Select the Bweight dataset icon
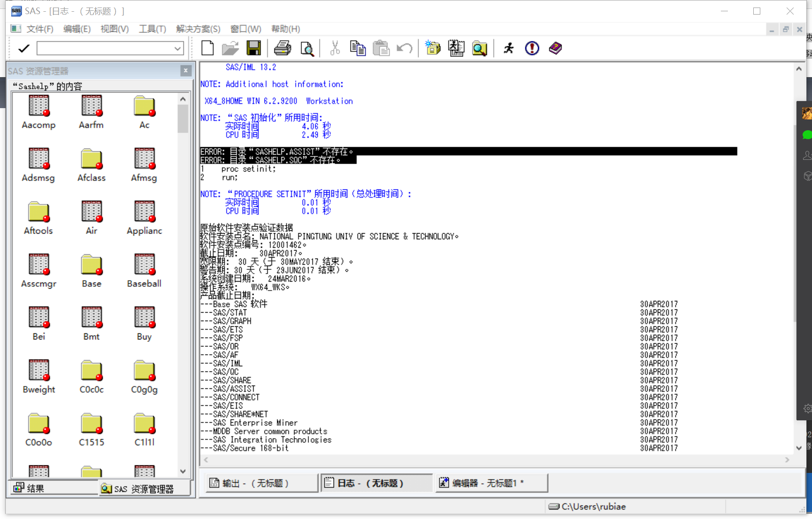Image resolution: width=812 pixels, height=519 pixels. (39, 370)
